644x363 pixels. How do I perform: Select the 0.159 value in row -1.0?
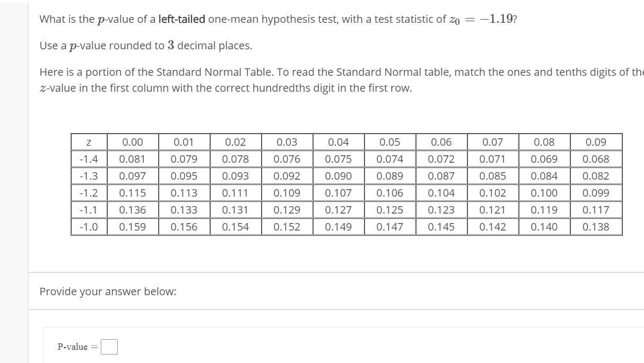click(x=133, y=227)
